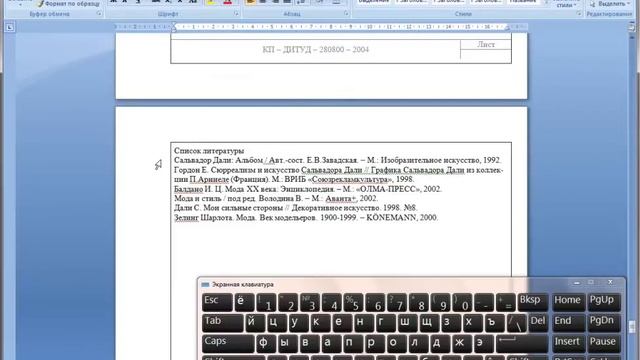Click the line beginning 'Сальвадор Дали: Альбом'
Image resolution: width=640 pixels, height=360 pixels.
pos(338,160)
